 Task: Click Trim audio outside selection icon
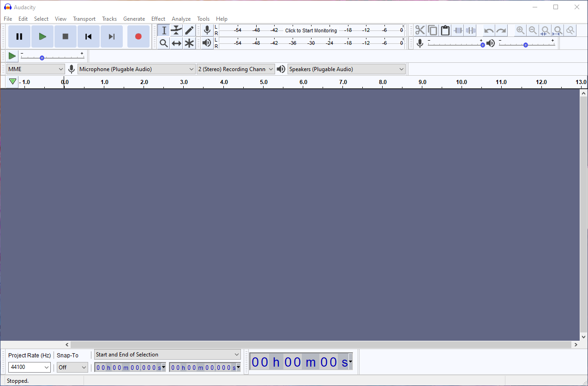coord(458,30)
